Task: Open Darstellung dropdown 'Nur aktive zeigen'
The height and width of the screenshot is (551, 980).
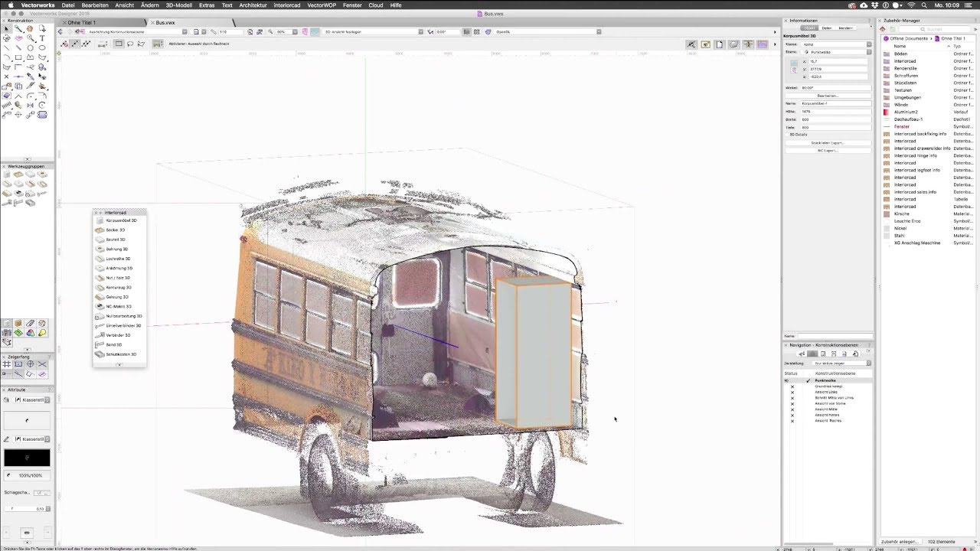Action: point(841,364)
